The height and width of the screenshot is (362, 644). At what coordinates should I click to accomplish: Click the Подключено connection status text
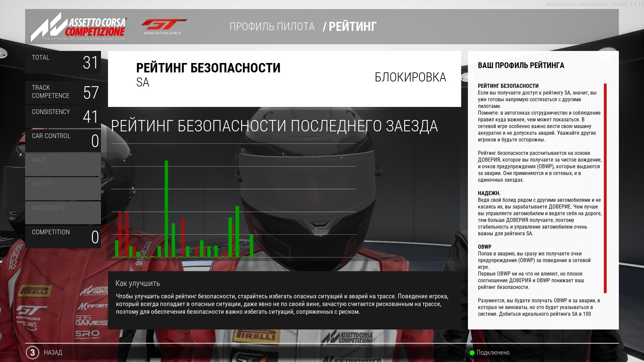493,353
